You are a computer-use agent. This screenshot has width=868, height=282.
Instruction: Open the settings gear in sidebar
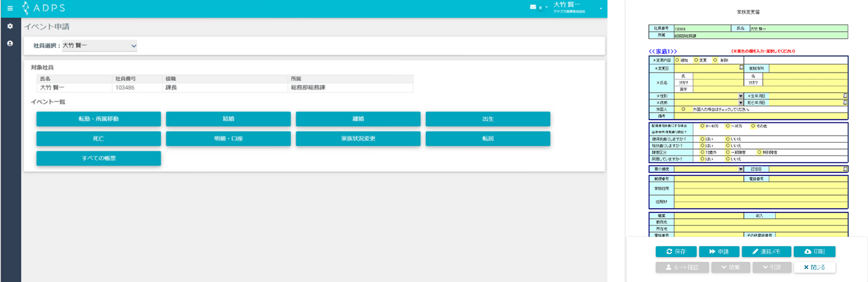point(10,26)
